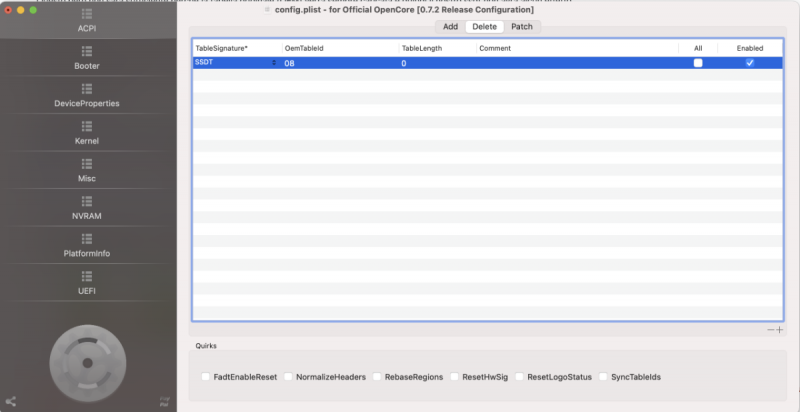Switch to the Add tab
Image resolution: width=800 pixels, height=412 pixels.
(451, 27)
